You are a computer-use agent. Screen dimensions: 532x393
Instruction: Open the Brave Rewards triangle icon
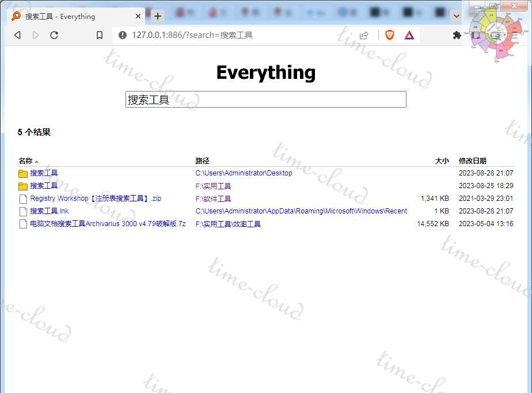click(x=409, y=35)
